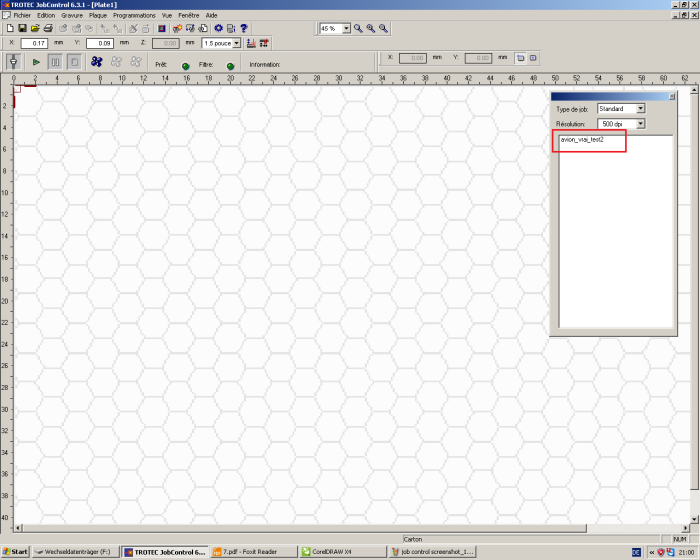Click the laser connection icon left of play
Screen dimensions: 700x560
(x=13, y=62)
